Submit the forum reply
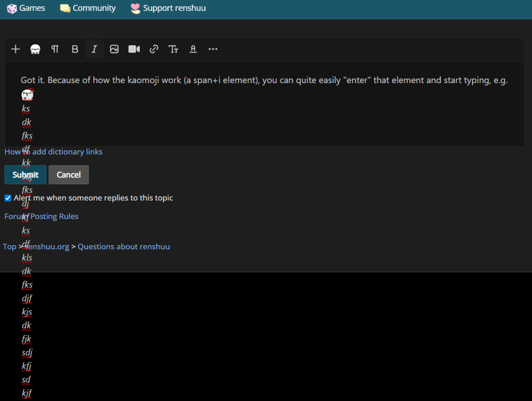Image resolution: width=532 pixels, height=401 pixels. pyautogui.click(x=26, y=175)
